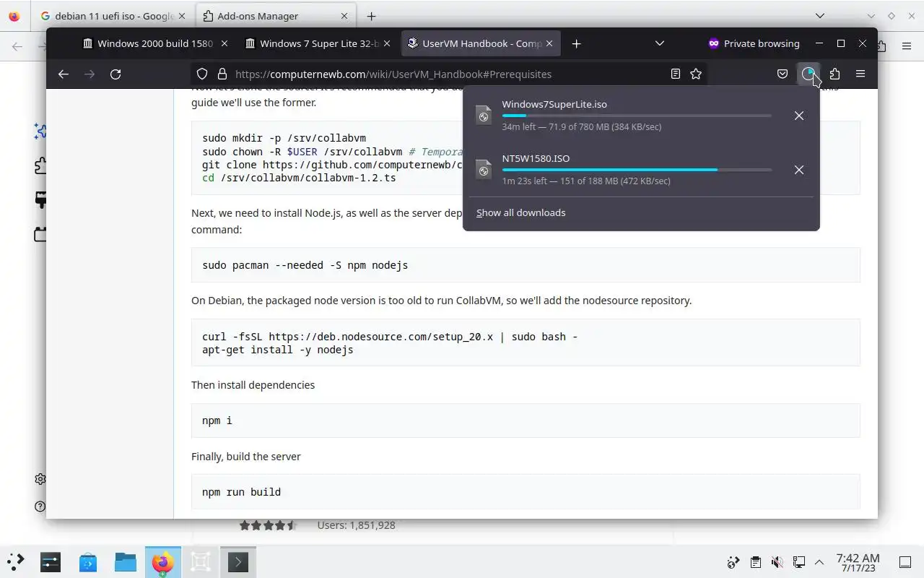Open clock showing 7:42 AM
This screenshot has width=924, height=578.
point(858,562)
